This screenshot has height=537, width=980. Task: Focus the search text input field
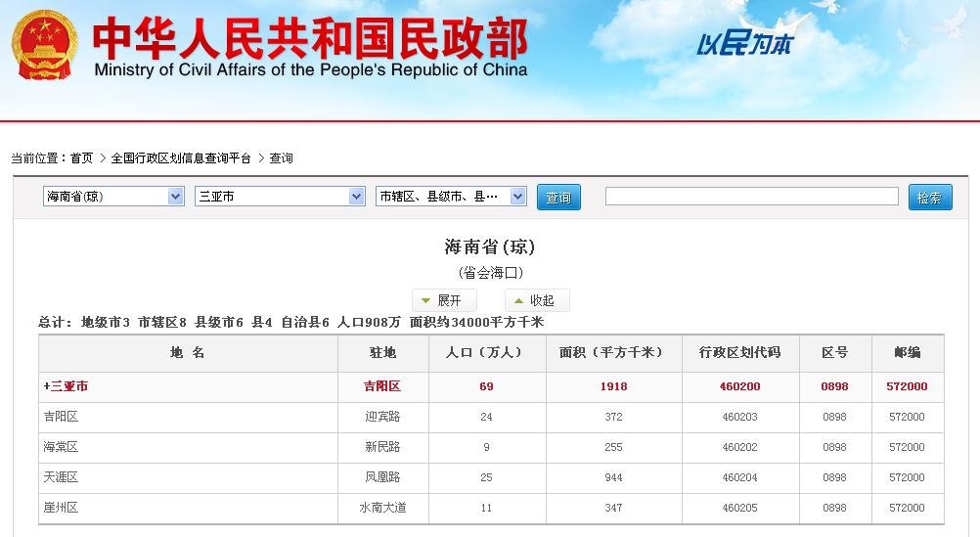(x=751, y=197)
